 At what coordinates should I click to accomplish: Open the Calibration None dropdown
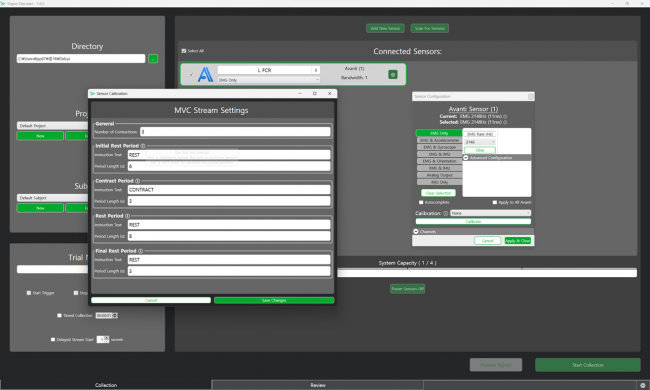coord(490,213)
